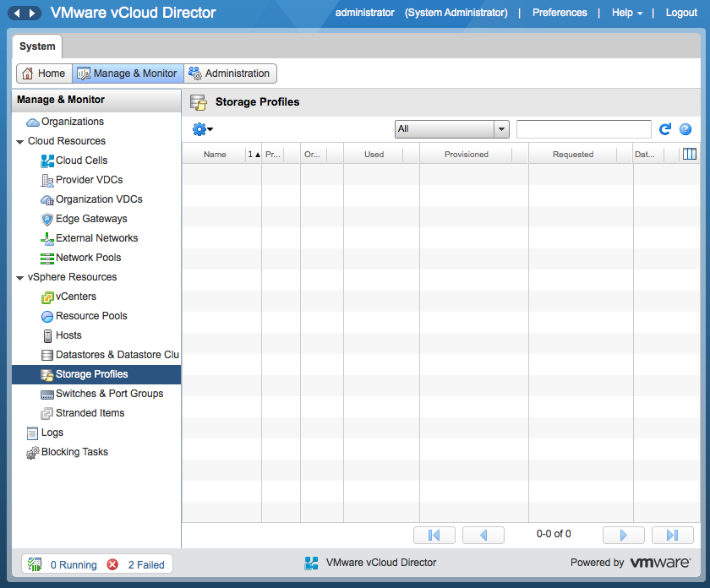Click the Organization VDCs icon
This screenshot has width=710, height=588.
coord(47,199)
